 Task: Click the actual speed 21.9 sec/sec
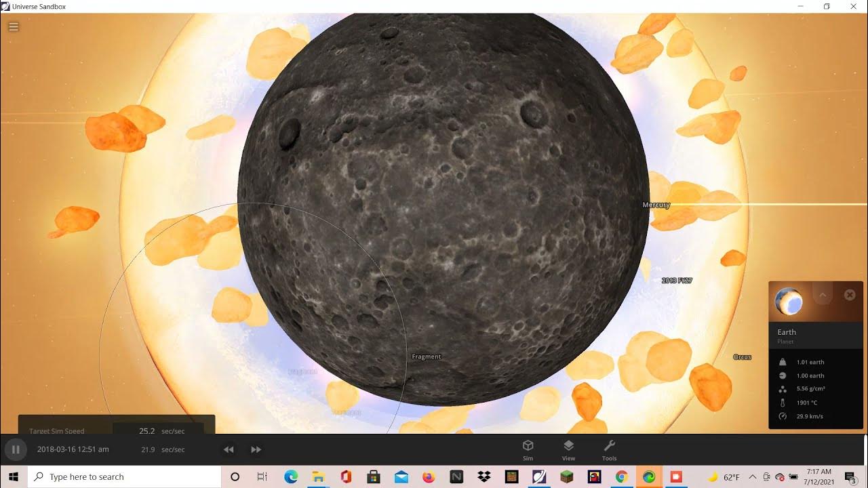(163, 449)
